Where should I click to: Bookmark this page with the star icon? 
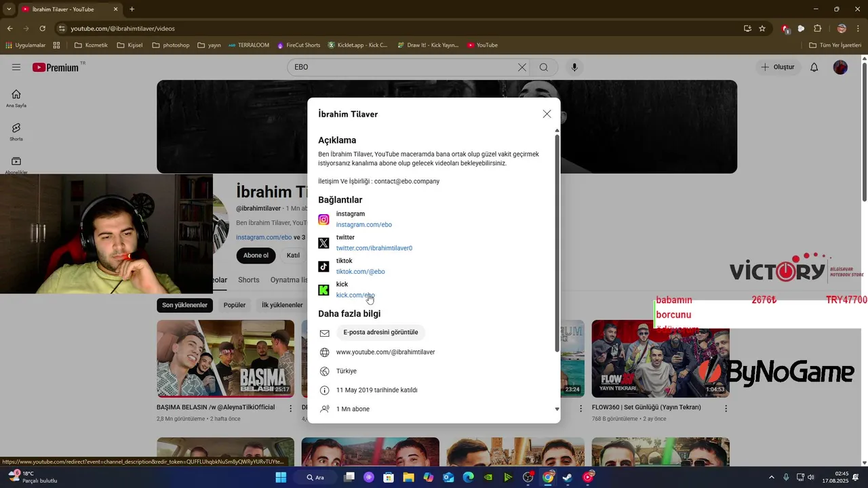click(x=762, y=28)
